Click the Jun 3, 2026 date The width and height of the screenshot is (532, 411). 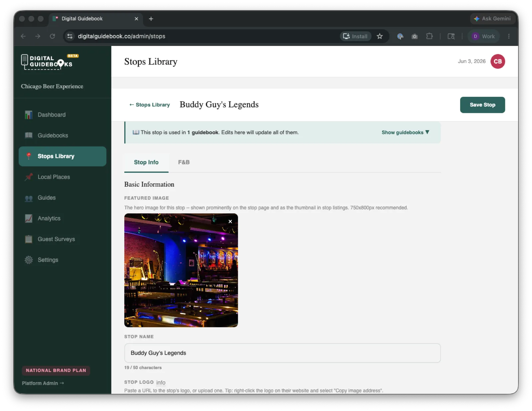click(x=471, y=61)
